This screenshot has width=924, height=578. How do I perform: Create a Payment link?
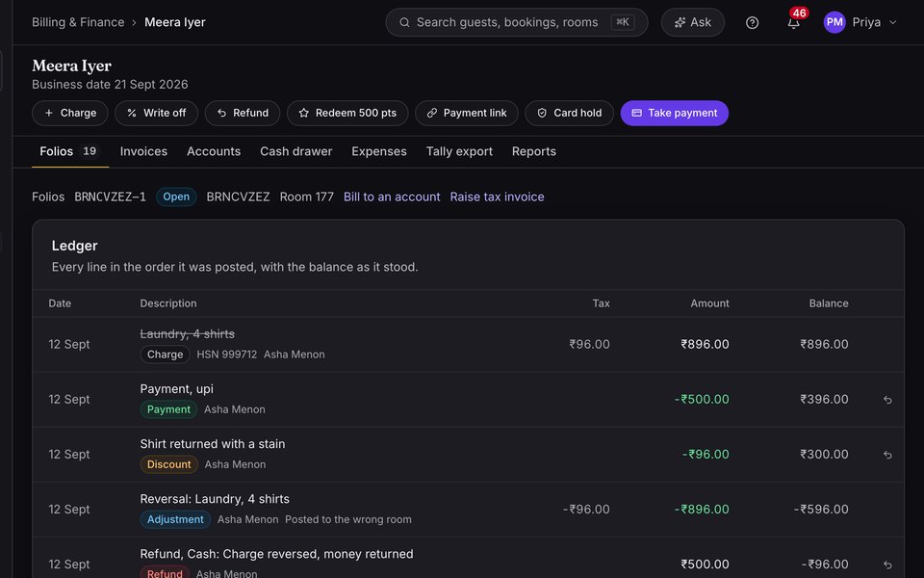467,114
